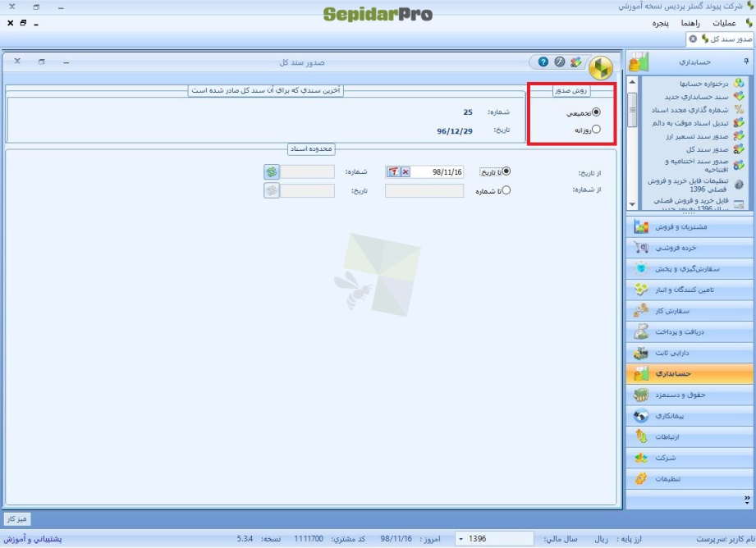Screen dimensions: 756x548
Task: Select the تجميعي issuing method
Action: tap(597, 112)
